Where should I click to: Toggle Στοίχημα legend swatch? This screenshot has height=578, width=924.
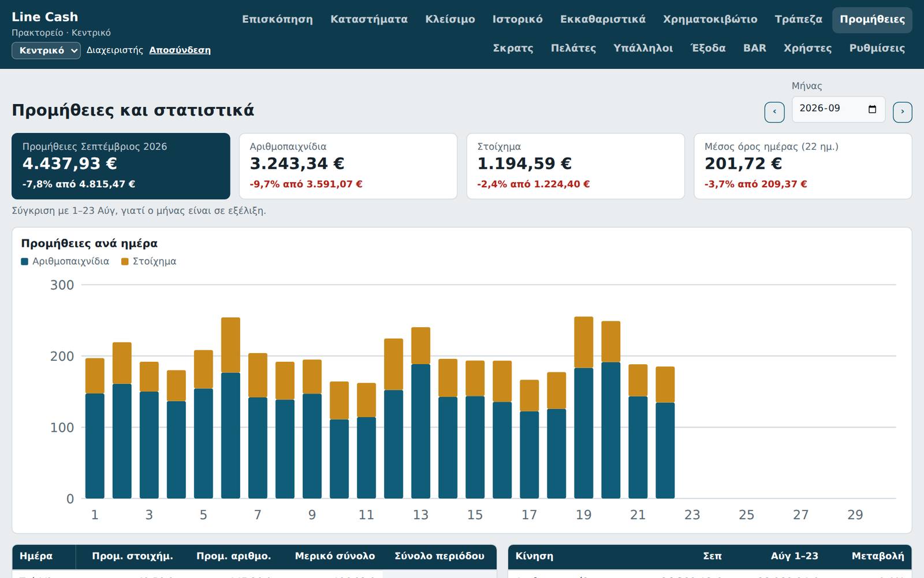125,261
